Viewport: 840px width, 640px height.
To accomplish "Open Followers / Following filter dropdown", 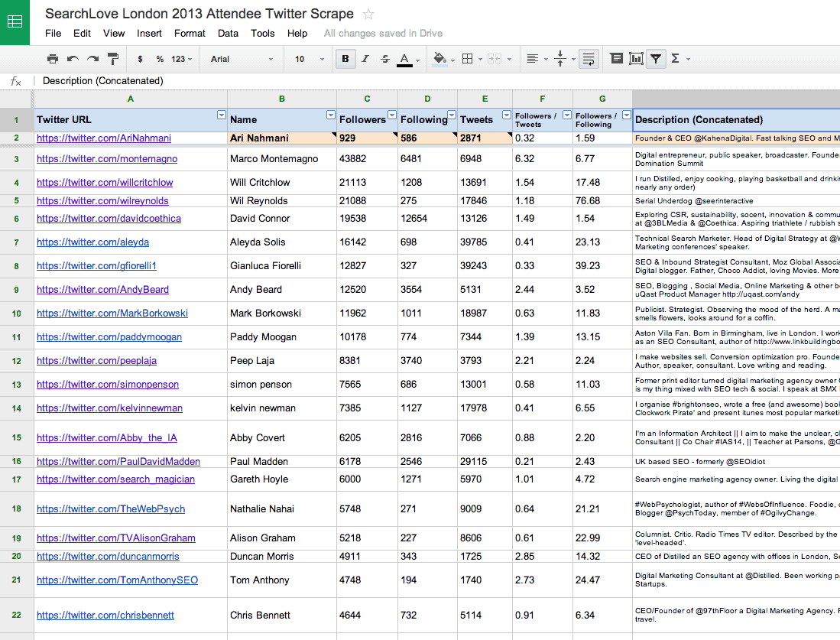I will tap(626, 115).
